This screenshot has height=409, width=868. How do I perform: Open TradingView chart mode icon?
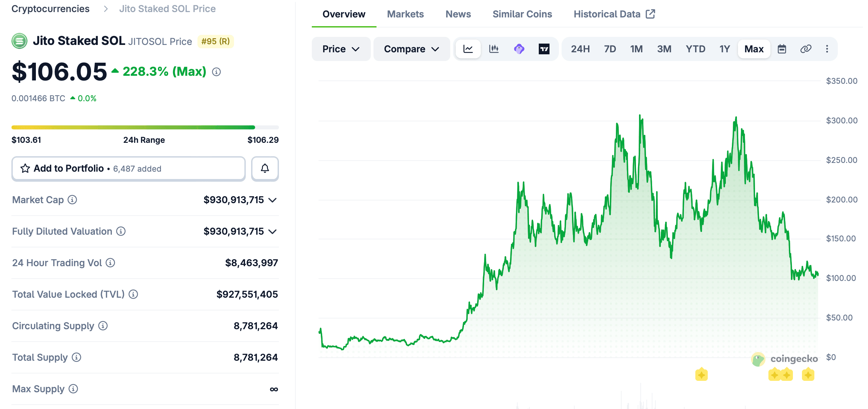point(544,49)
